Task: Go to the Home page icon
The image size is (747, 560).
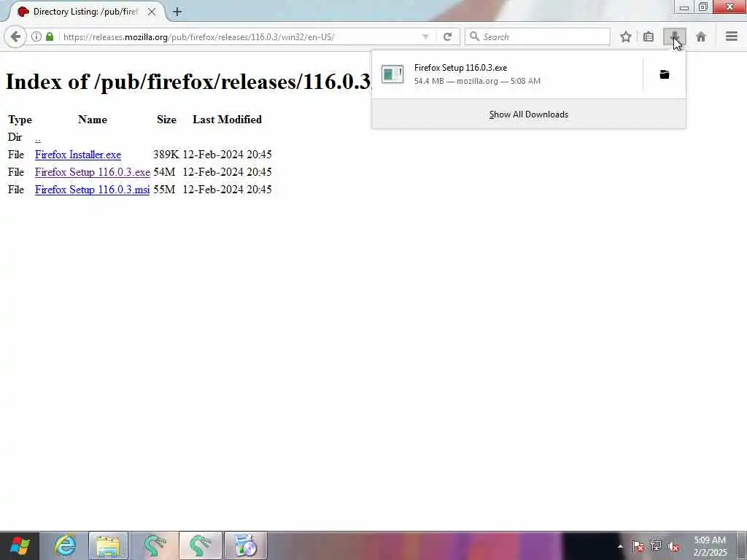Action: pyautogui.click(x=701, y=36)
